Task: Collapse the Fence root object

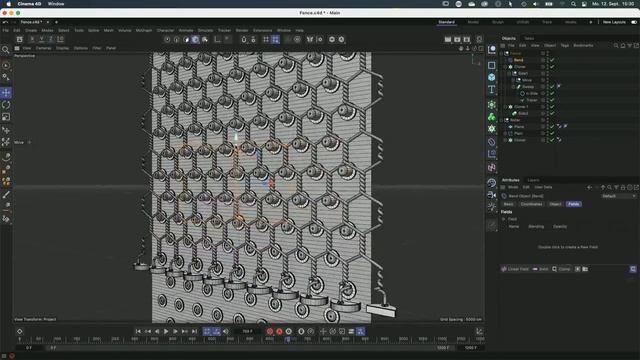Action: 502,53
